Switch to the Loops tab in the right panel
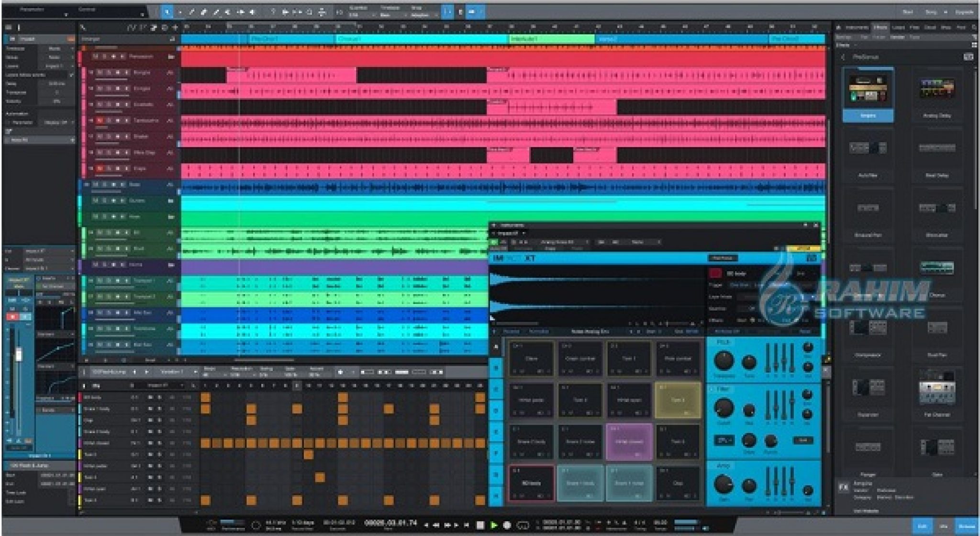Viewport: 980px width, 536px height. pyautogui.click(x=898, y=27)
